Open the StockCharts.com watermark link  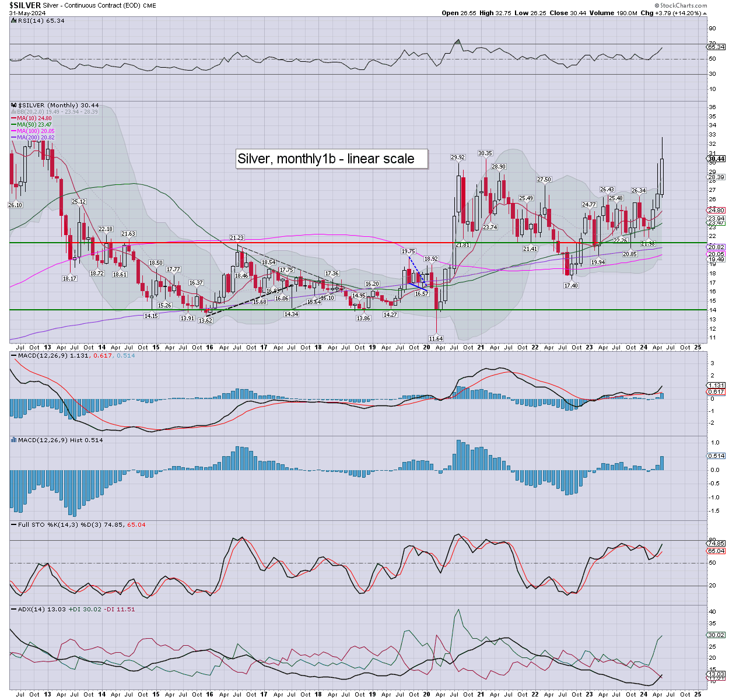pyautogui.click(x=684, y=5)
